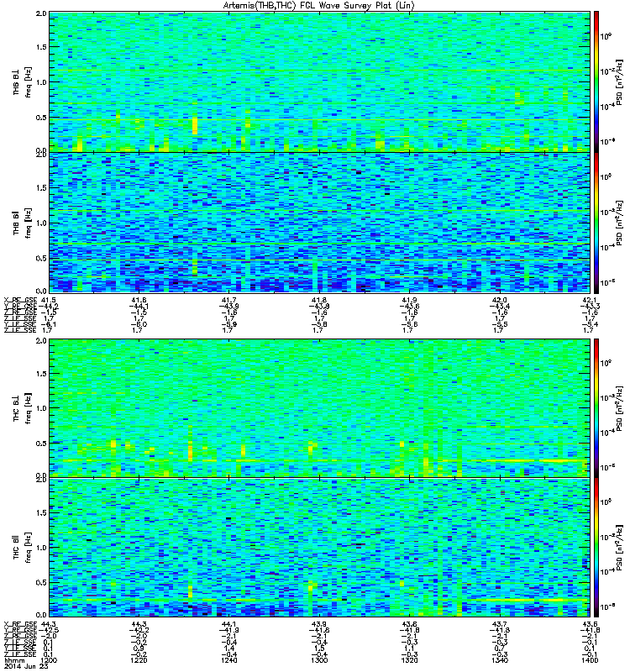This screenshot has height=672, width=630.
Task: Click the PSD color bar beside THC B-perpendicular
Action: click(x=596, y=408)
